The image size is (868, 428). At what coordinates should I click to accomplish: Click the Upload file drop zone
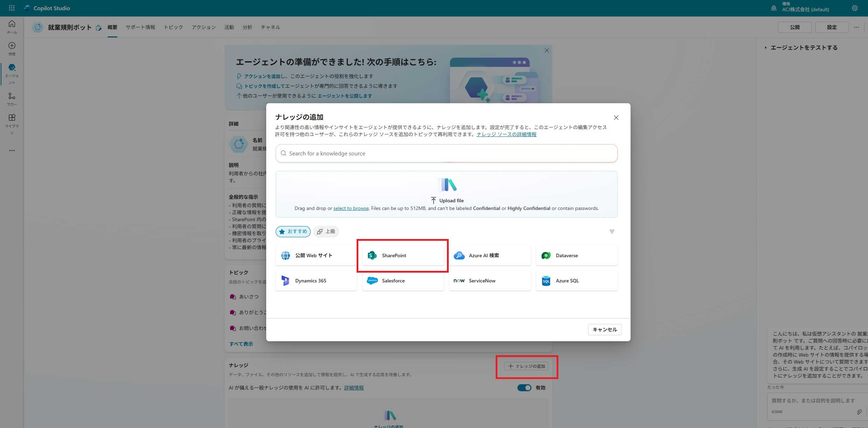pos(447,194)
